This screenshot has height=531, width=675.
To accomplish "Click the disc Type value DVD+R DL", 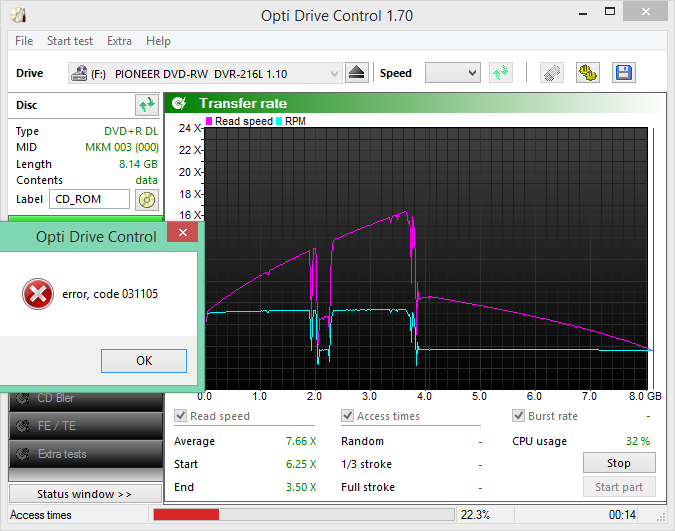I will tap(131, 131).
